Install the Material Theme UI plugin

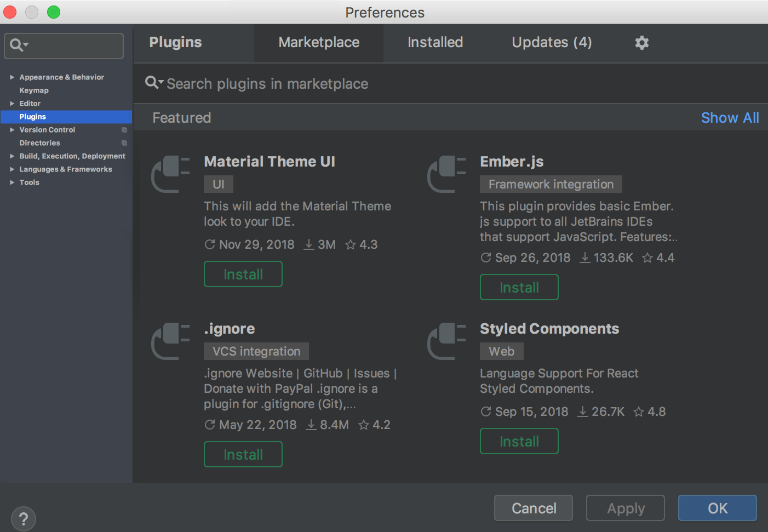coord(243,274)
